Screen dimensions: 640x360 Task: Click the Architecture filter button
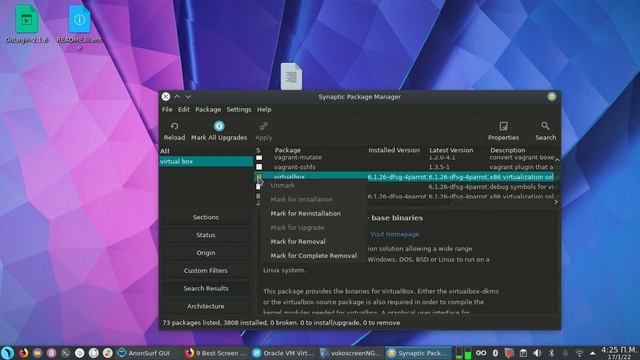[206, 306]
